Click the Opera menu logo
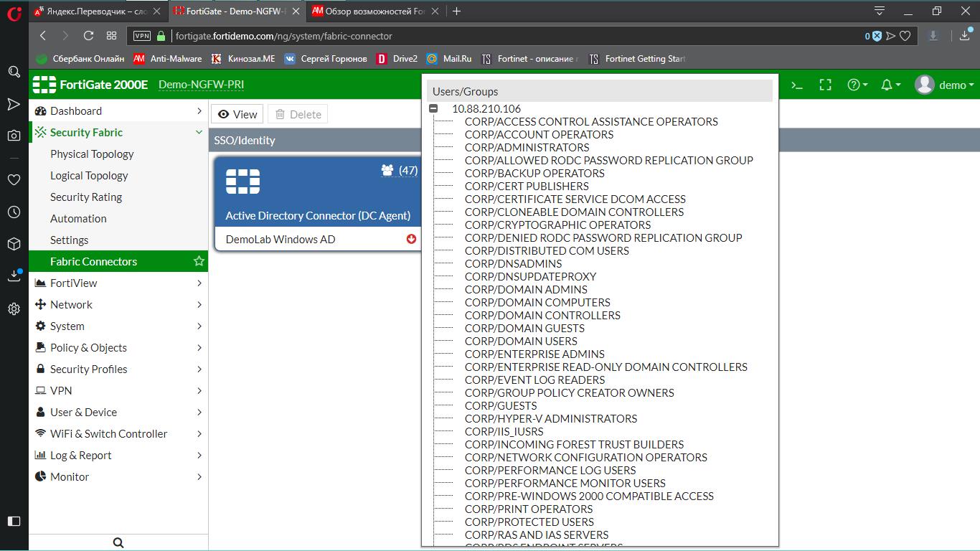Screen dimensions: 980x551 [x=14, y=12]
